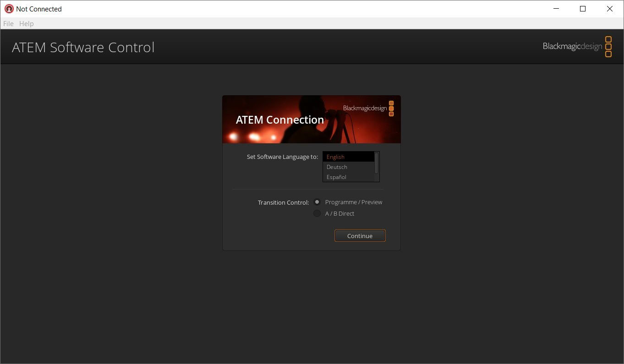The image size is (624, 364).
Task: Choose A / B Direct transition control
Action: 317,213
